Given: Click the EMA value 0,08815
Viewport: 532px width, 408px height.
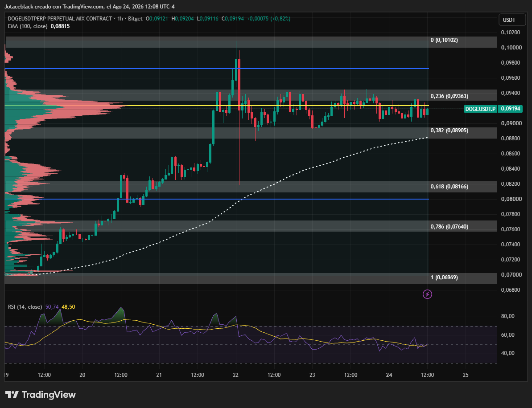Looking at the screenshot, I should click(x=60, y=26).
